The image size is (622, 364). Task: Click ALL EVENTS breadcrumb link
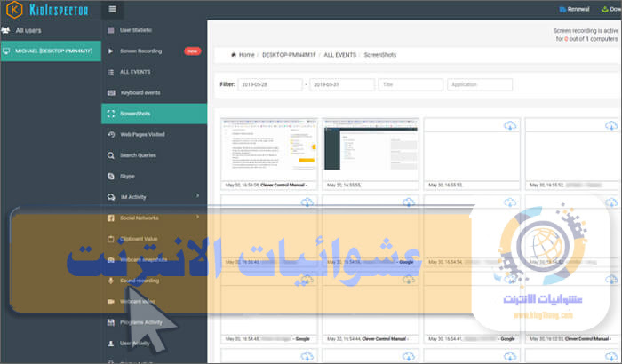point(339,55)
